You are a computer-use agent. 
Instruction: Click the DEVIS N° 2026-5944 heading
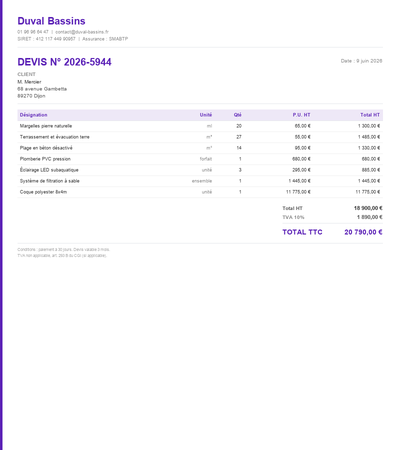coord(64,62)
